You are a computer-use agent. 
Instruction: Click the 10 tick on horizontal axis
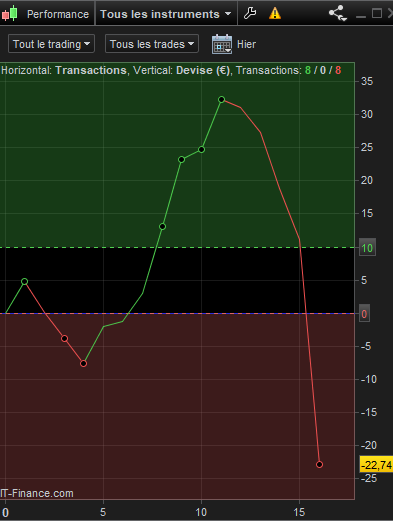point(201,512)
